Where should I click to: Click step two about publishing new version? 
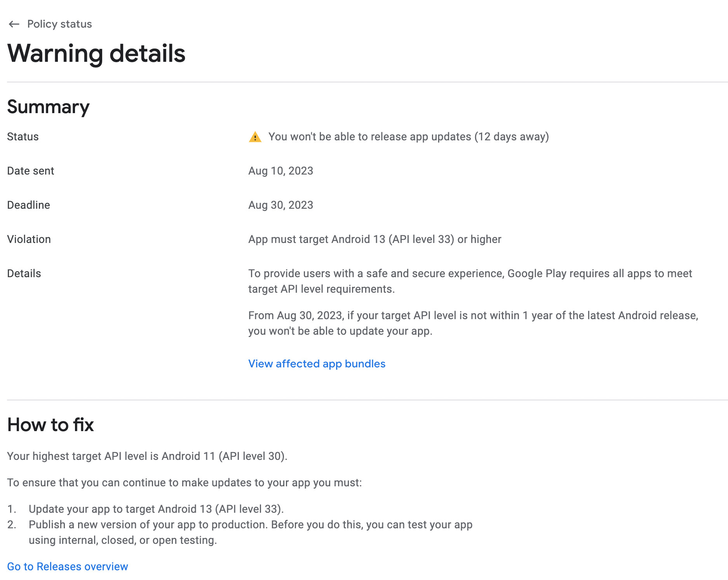tap(250, 525)
